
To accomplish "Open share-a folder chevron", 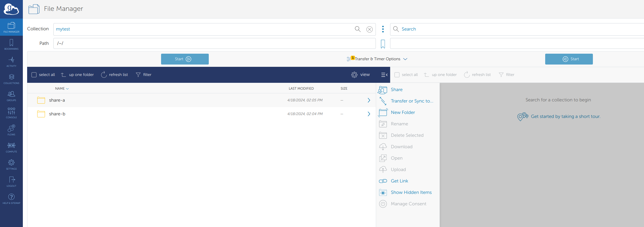I will [369, 100].
